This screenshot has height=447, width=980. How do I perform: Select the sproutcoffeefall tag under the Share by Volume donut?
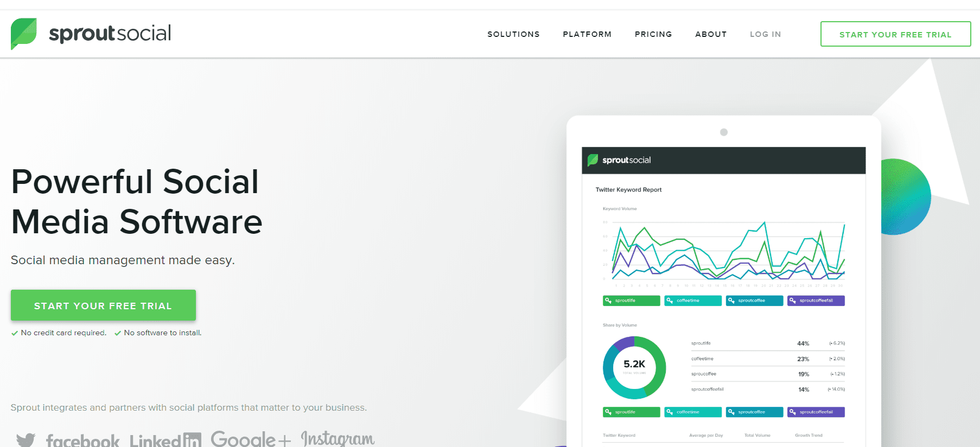tap(816, 412)
